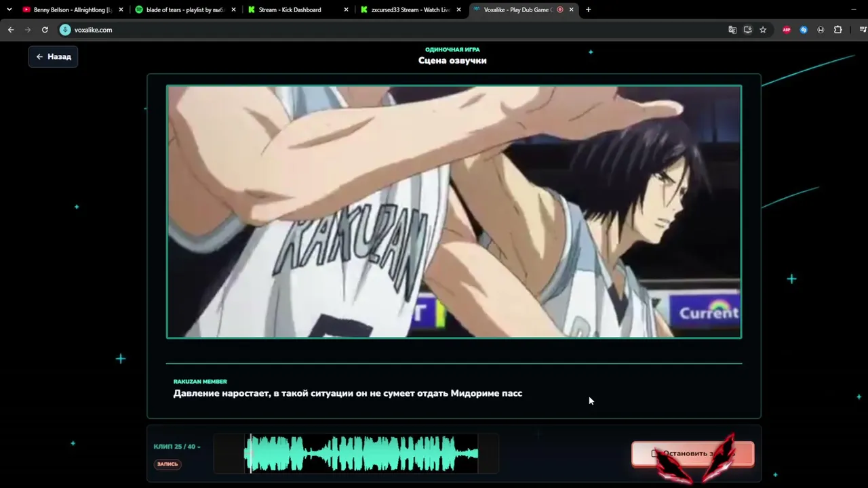Click inside the recording waveform display

click(x=356, y=453)
